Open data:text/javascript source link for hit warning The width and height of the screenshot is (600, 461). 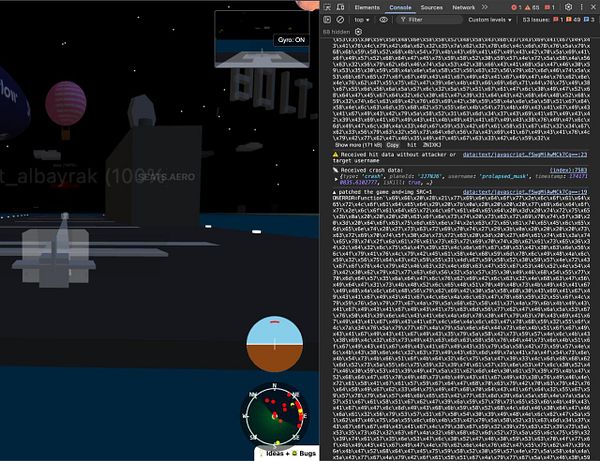click(525, 155)
